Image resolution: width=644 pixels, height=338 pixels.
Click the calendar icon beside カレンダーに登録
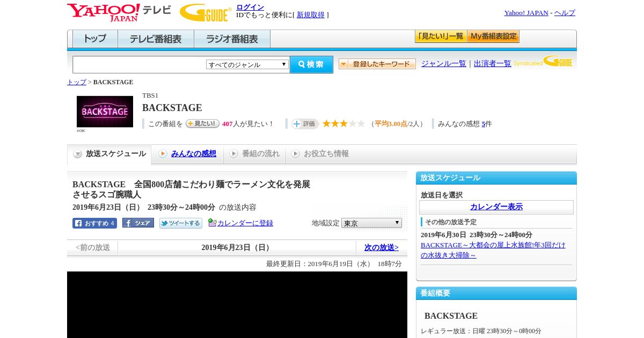[213, 223]
